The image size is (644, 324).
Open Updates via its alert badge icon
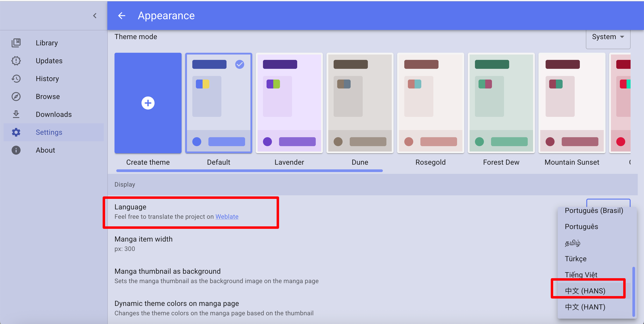[x=16, y=61]
